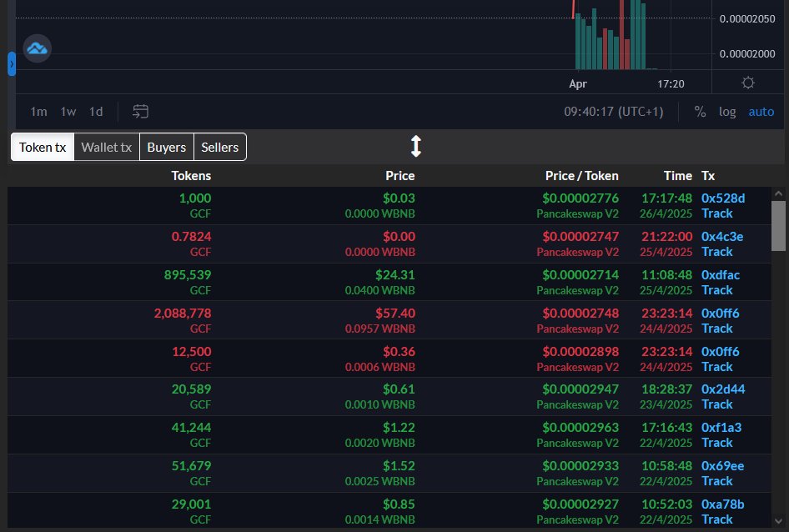Select the 1m time range
This screenshot has height=532, width=789.
click(38, 112)
